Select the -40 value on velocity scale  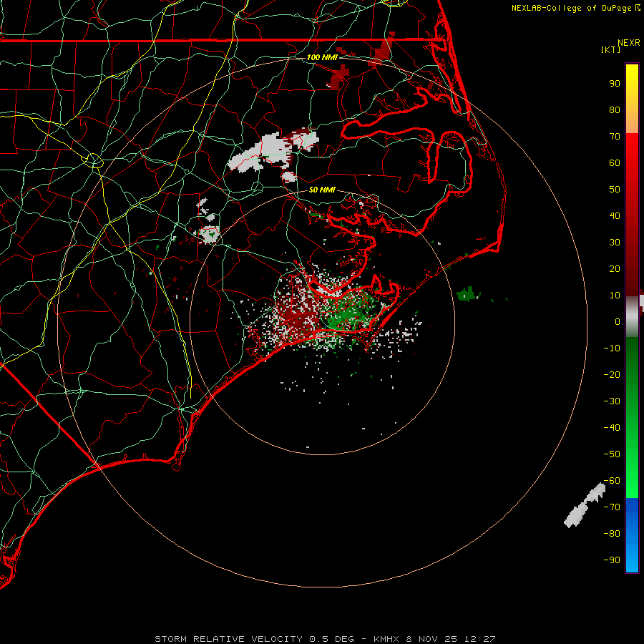click(x=612, y=428)
